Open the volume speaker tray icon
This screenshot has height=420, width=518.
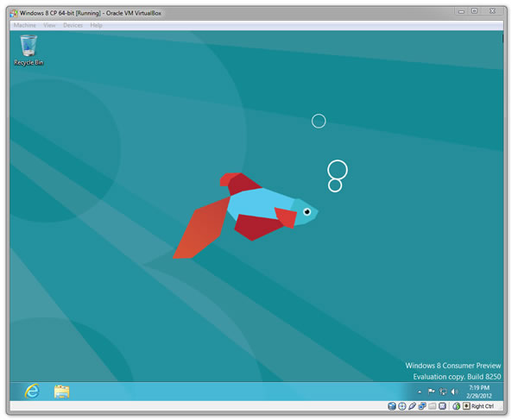[x=455, y=392]
